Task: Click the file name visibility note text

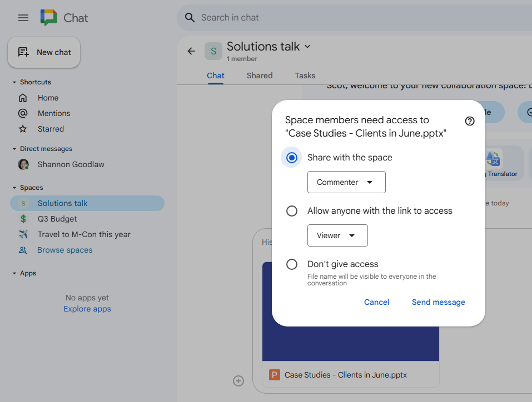Action: [372, 280]
